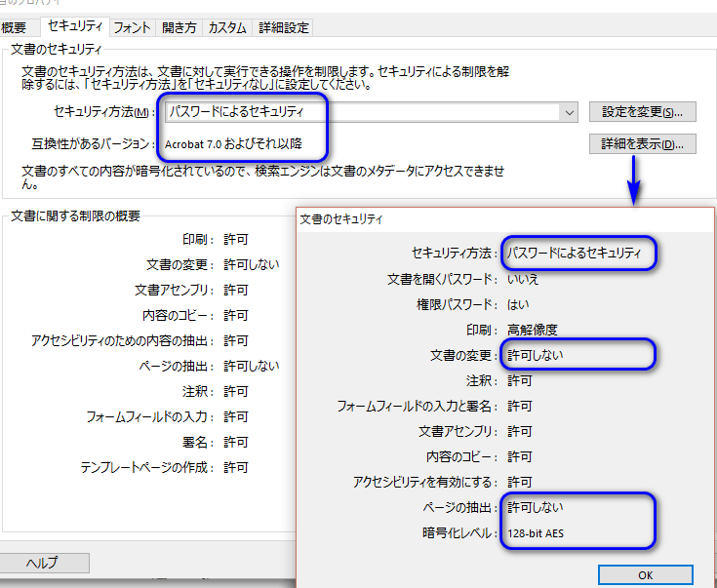Screen dimensions: 717x588
Task: Expand the セキュリティ方法 dropdown arrow
Action: point(569,112)
